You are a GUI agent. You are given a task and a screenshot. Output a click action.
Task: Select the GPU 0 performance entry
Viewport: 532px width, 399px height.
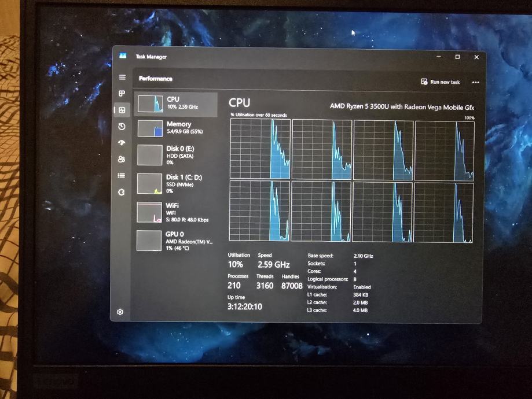(x=176, y=241)
